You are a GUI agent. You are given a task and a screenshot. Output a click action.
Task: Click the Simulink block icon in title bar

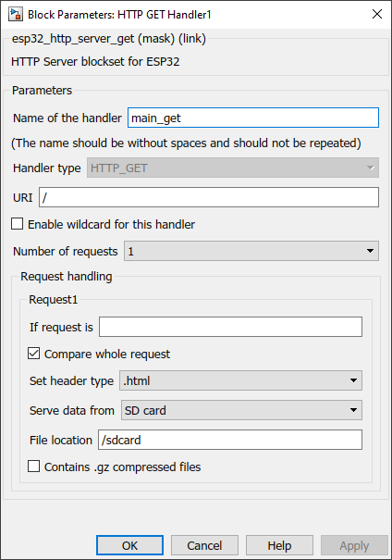tap(16, 14)
